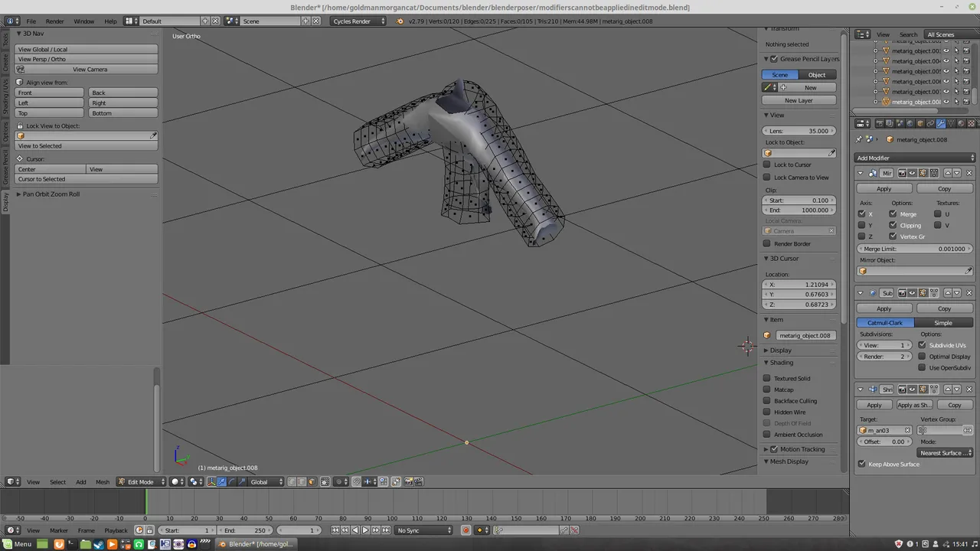This screenshot has height=551, width=980.
Task: Enable the Matcap shading checkbox
Action: tap(767, 390)
